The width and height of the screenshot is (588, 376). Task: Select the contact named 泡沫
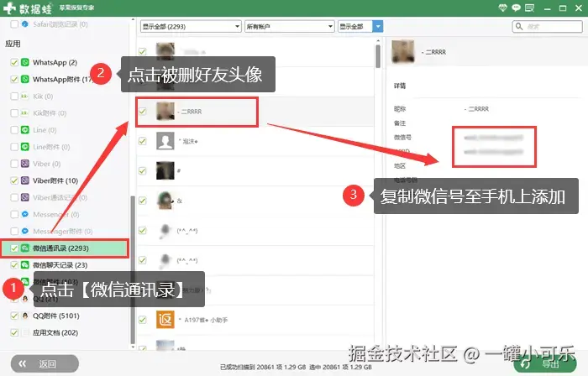tap(255, 141)
